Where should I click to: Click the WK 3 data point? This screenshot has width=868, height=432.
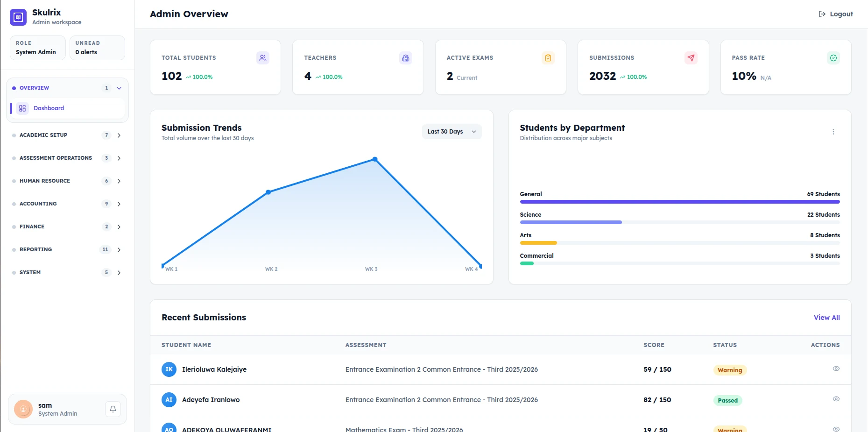point(375,159)
